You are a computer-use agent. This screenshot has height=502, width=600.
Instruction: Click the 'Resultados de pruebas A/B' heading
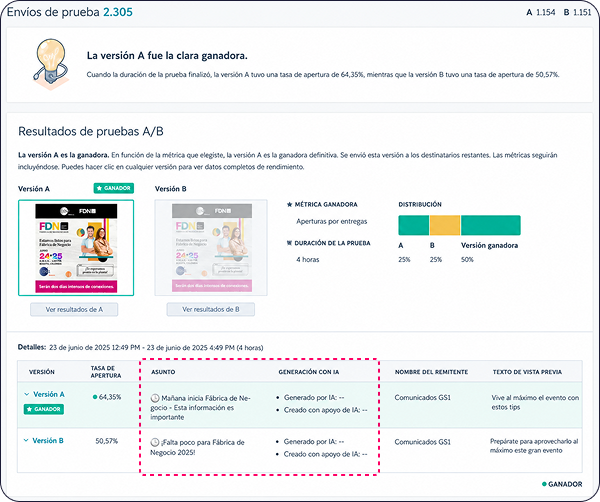tap(91, 132)
